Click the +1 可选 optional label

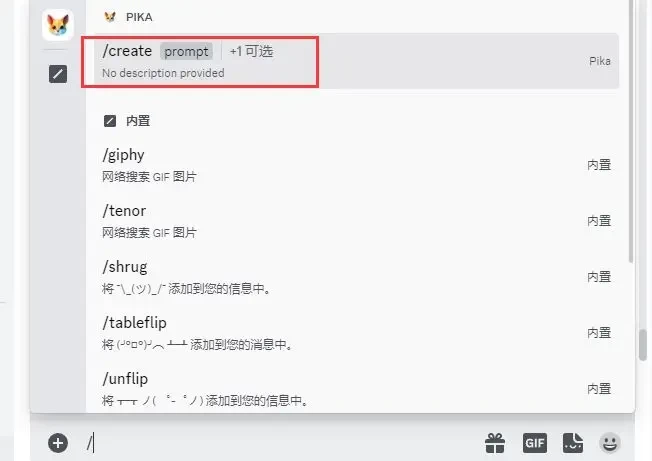[x=252, y=52]
